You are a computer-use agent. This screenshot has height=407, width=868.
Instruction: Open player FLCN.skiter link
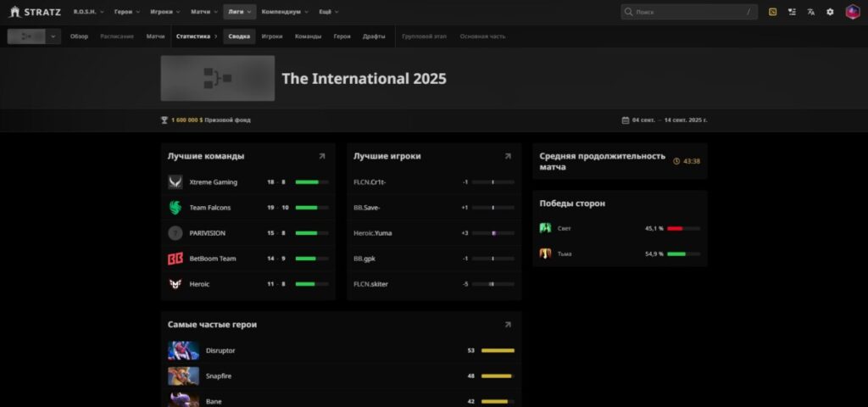point(371,284)
